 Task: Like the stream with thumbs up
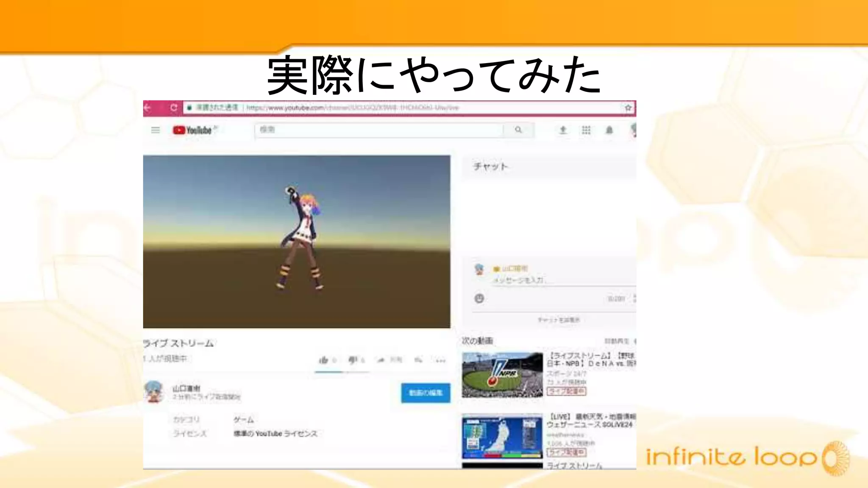click(324, 360)
